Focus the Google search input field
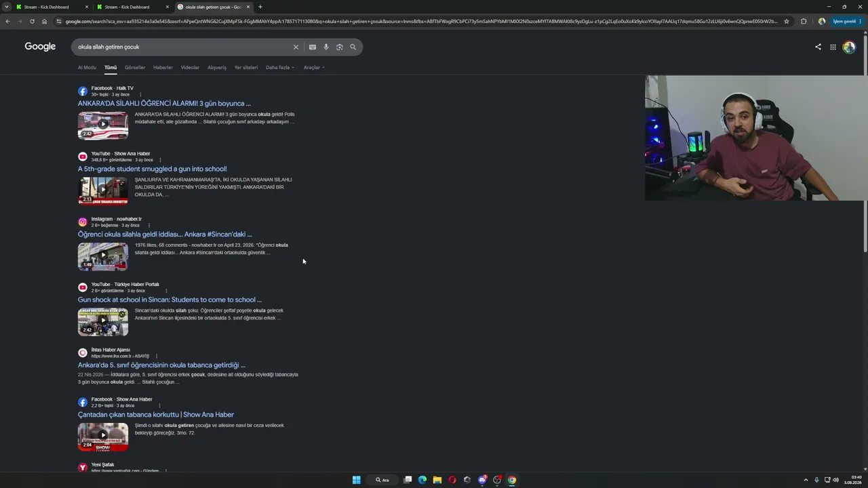The image size is (868, 488). click(x=183, y=47)
